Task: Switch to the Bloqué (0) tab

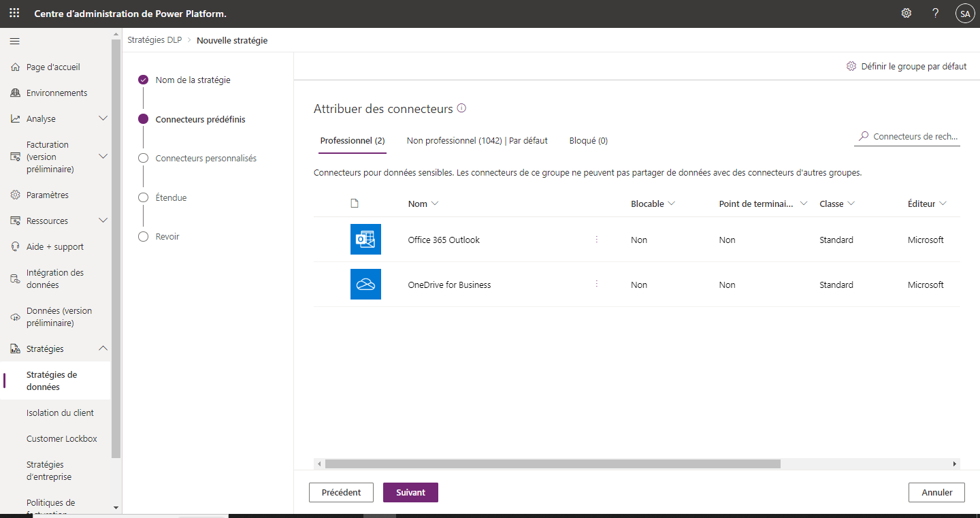Action: 589,141
